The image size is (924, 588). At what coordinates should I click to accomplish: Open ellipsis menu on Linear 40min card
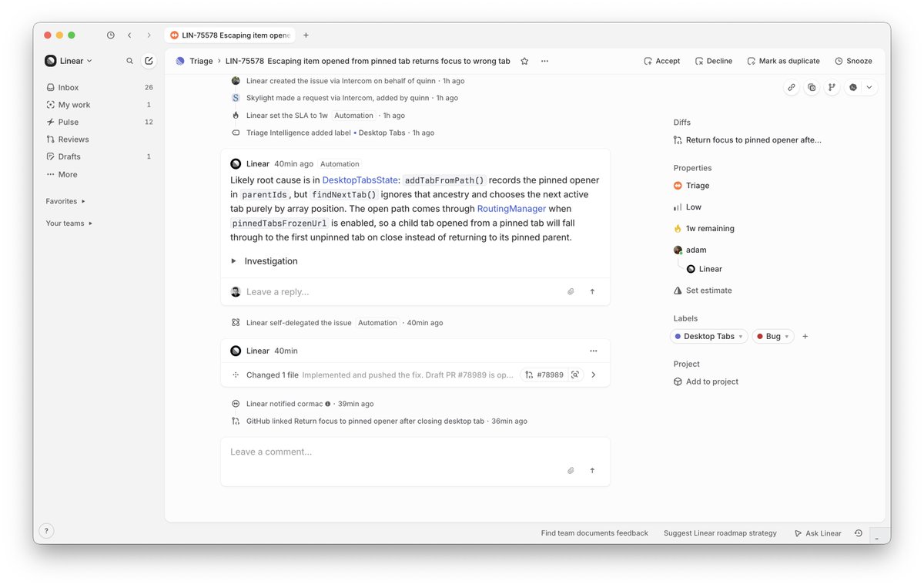click(x=593, y=351)
